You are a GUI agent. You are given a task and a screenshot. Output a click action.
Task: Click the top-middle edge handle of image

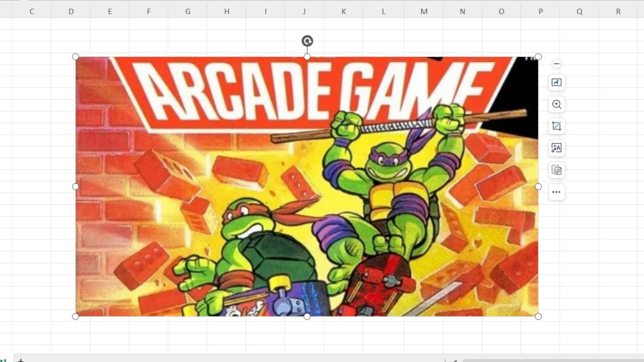(307, 57)
